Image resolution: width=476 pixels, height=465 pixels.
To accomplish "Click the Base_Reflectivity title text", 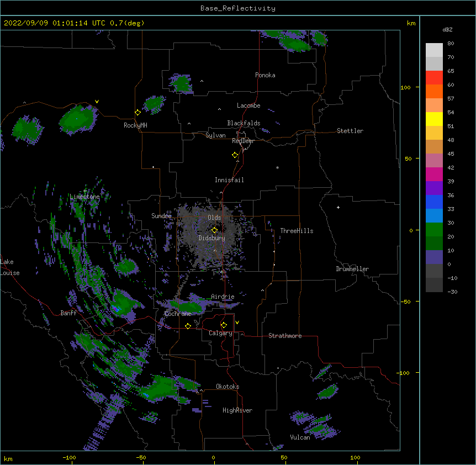I will pyautogui.click(x=238, y=8).
